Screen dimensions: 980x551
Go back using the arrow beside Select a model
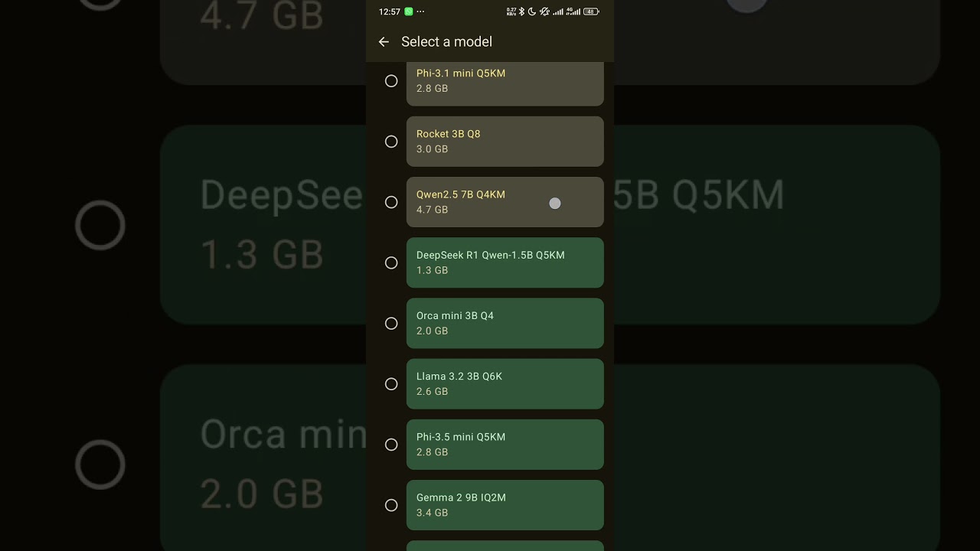(x=384, y=42)
